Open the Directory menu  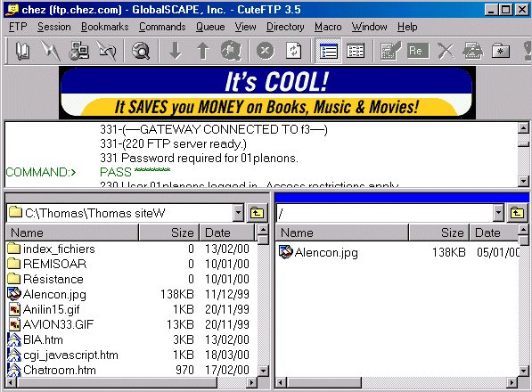click(x=285, y=27)
